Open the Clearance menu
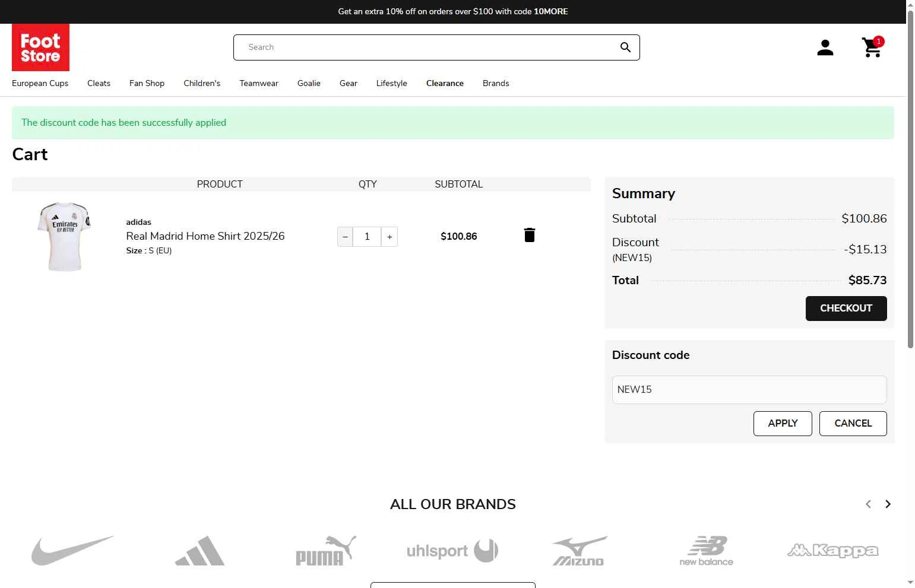 pos(445,83)
